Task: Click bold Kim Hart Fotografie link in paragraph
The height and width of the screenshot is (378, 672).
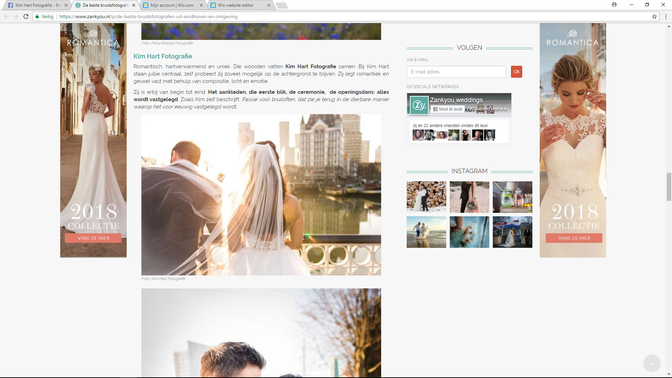Action: click(x=310, y=66)
